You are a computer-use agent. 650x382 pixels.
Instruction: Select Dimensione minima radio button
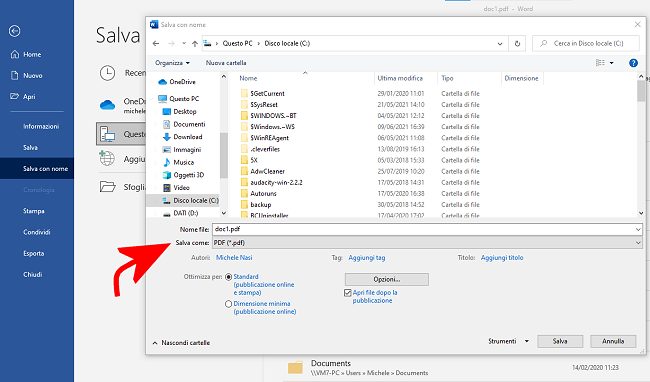[228, 304]
